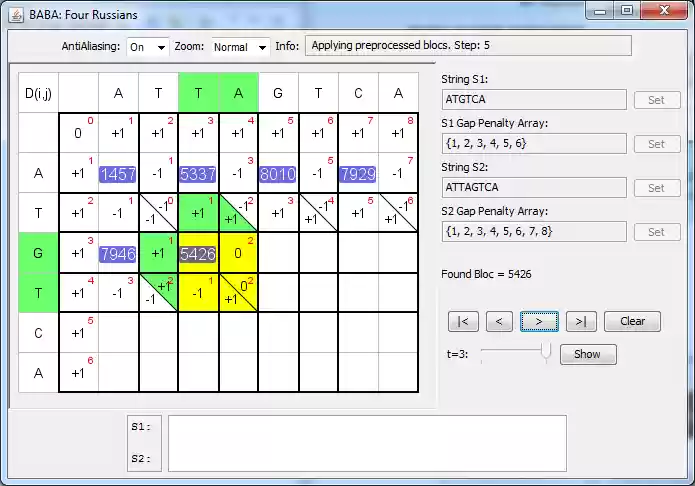Click bloc cell labeled 7929
Viewport: 695px width, 486px height.
[x=358, y=174]
